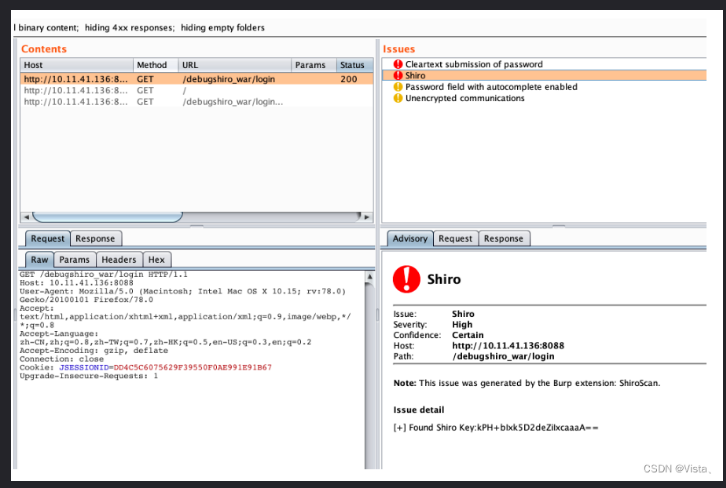Viewport: 726px width, 488px height.
Task: Click the Found Shiro Key text
Action: 495,427
